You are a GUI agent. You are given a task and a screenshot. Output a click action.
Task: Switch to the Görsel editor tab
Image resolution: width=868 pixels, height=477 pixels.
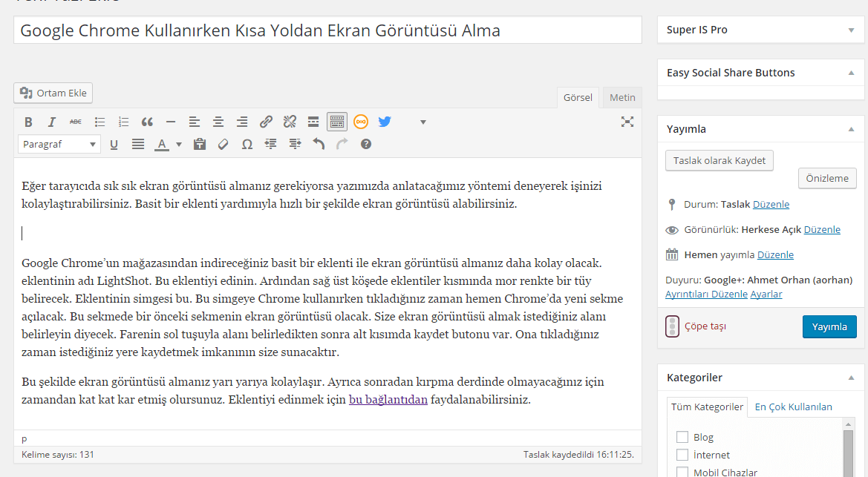click(578, 97)
